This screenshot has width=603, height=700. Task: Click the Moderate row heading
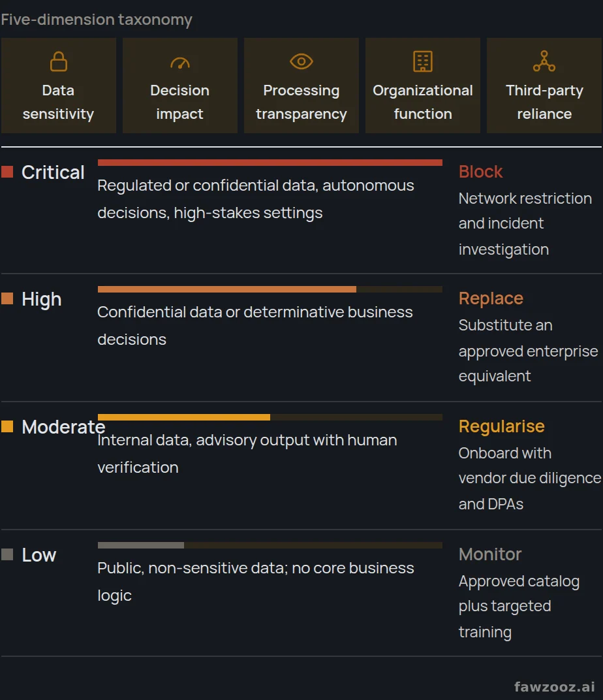63,427
